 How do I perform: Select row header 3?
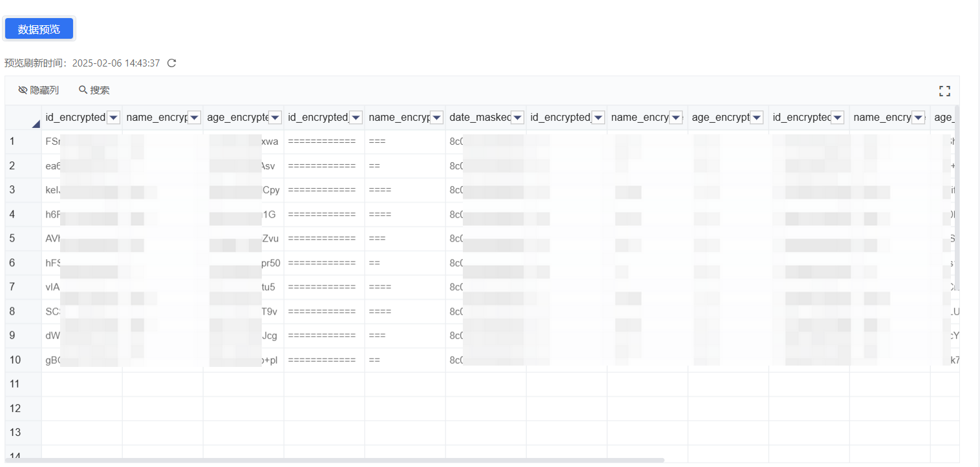(23, 190)
